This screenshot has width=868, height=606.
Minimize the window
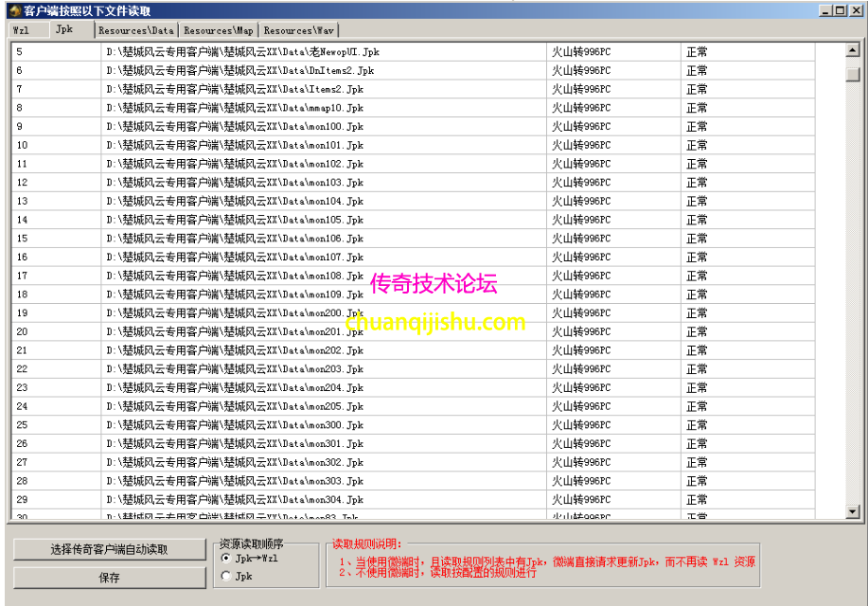click(x=826, y=10)
